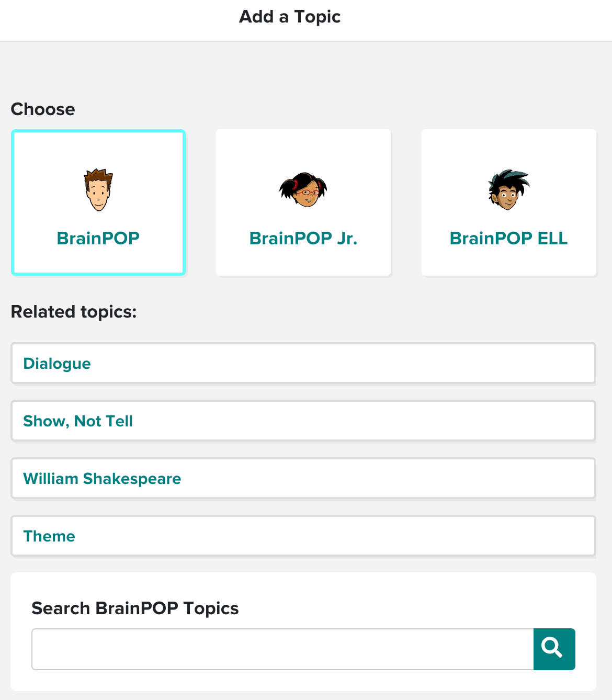Focus the Search BrainPOP Topics field
This screenshot has height=700, width=612.
(x=282, y=649)
